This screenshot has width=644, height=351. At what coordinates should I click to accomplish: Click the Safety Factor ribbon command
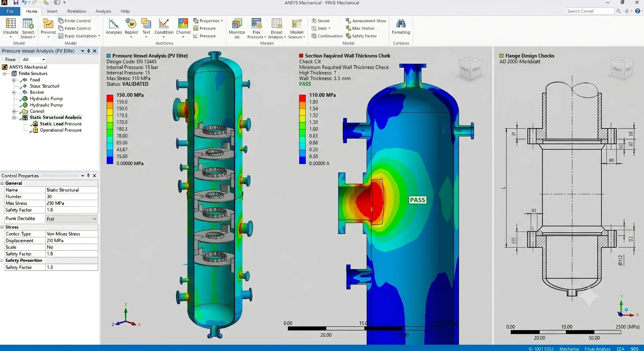361,36
